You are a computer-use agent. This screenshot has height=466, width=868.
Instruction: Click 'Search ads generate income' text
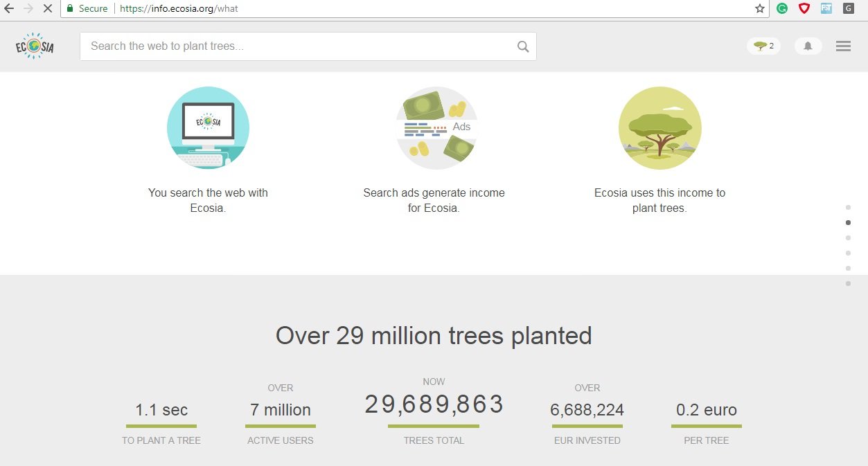point(434,192)
